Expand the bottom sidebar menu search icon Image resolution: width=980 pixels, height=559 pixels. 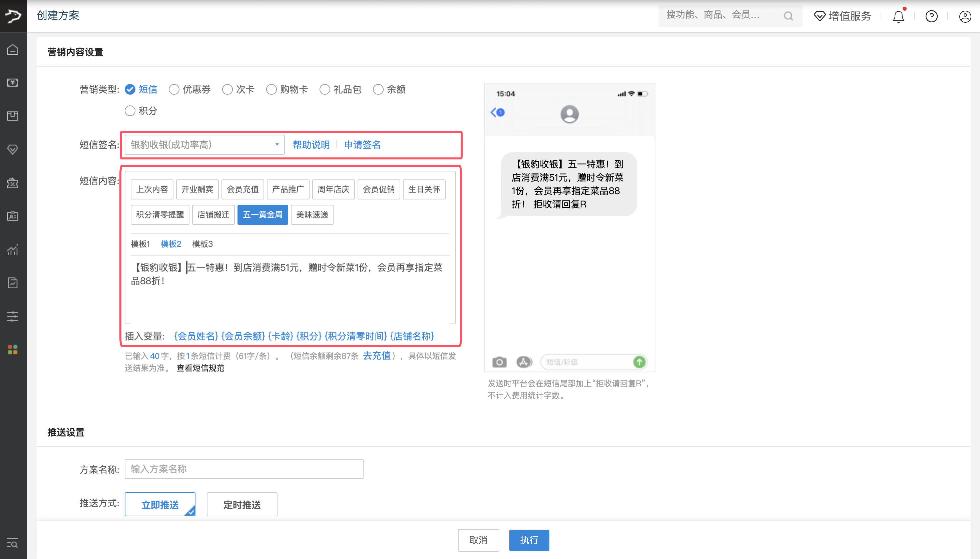pos(13,543)
